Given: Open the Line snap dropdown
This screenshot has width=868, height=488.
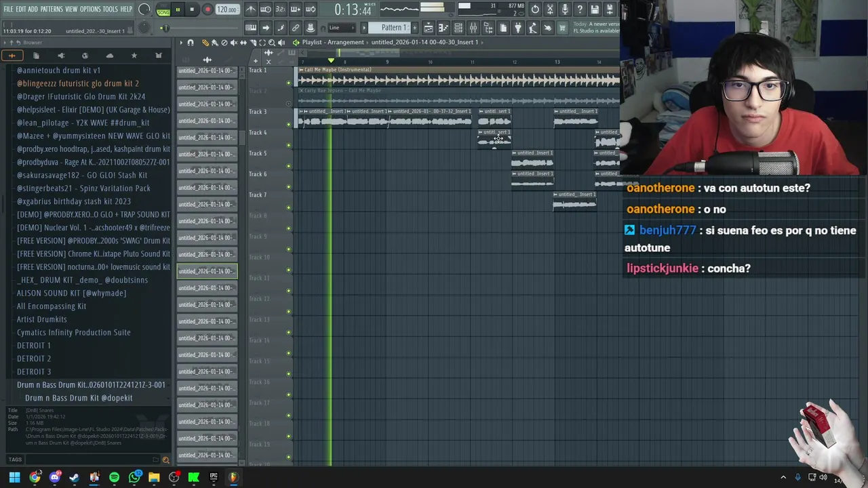Looking at the screenshot, I should pyautogui.click(x=341, y=28).
